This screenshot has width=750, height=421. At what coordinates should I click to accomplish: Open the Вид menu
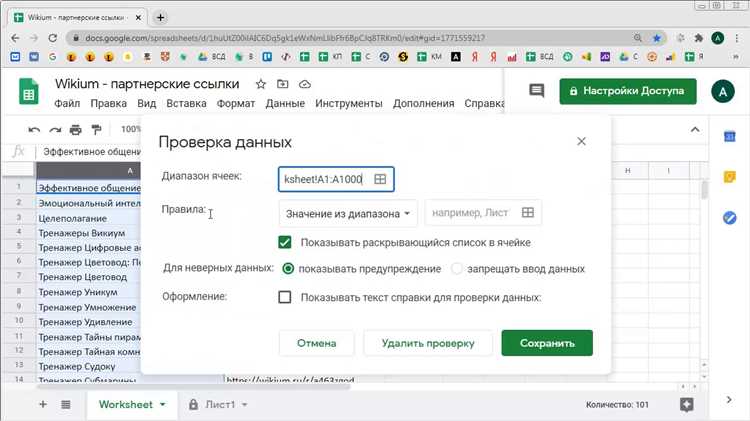point(146,103)
